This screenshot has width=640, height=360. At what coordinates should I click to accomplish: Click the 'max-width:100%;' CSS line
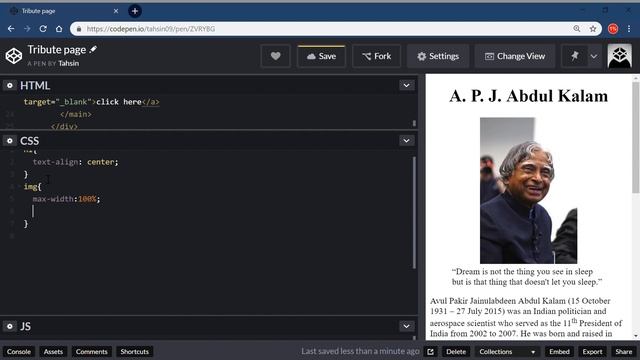[x=66, y=199]
